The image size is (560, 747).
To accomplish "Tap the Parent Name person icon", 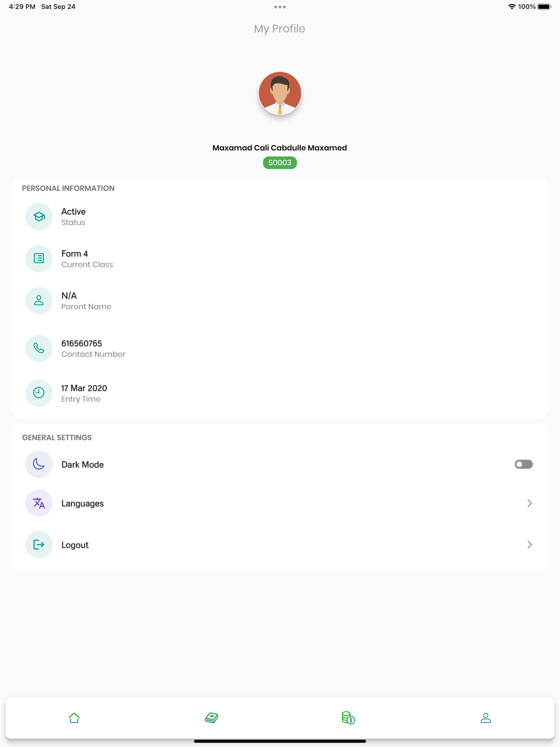I will tap(39, 301).
